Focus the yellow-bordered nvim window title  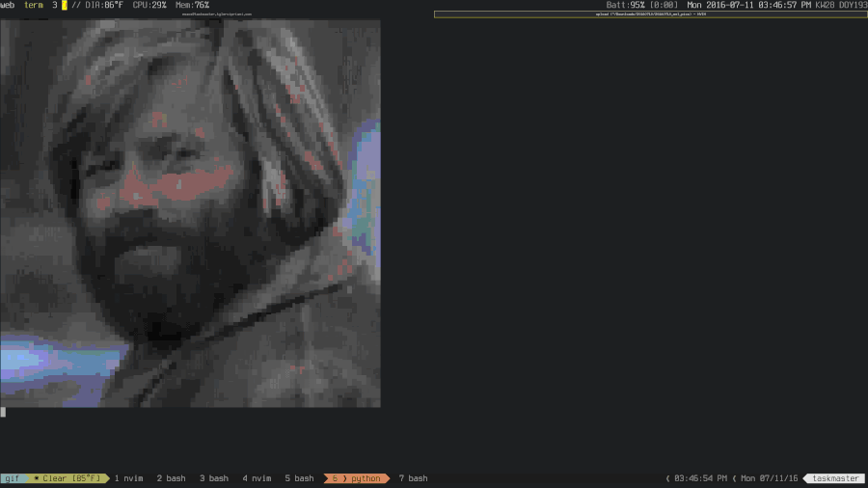click(x=649, y=14)
